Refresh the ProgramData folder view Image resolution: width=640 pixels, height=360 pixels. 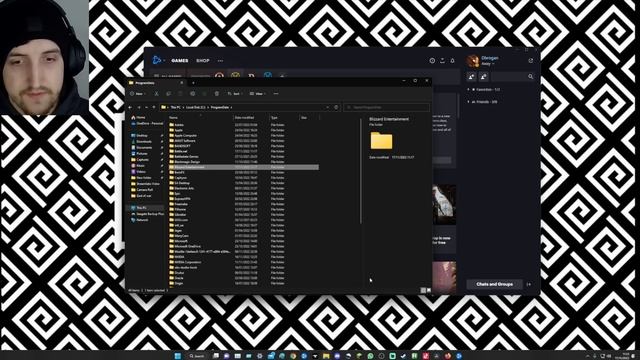[336, 107]
